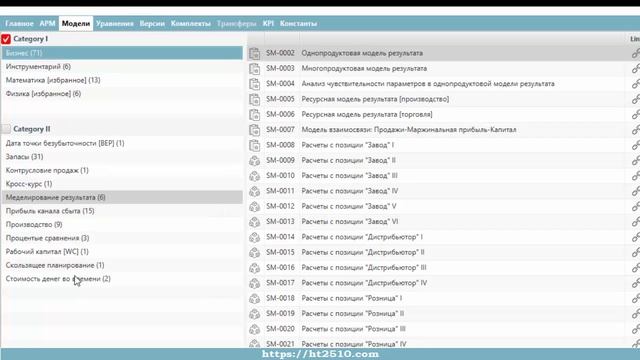Select Математика [избранное] (13)

click(122, 80)
